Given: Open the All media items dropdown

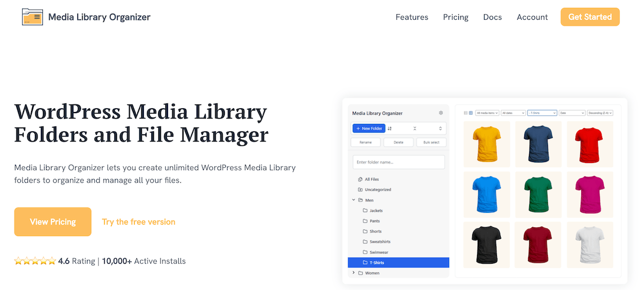Looking at the screenshot, I should pyautogui.click(x=487, y=113).
